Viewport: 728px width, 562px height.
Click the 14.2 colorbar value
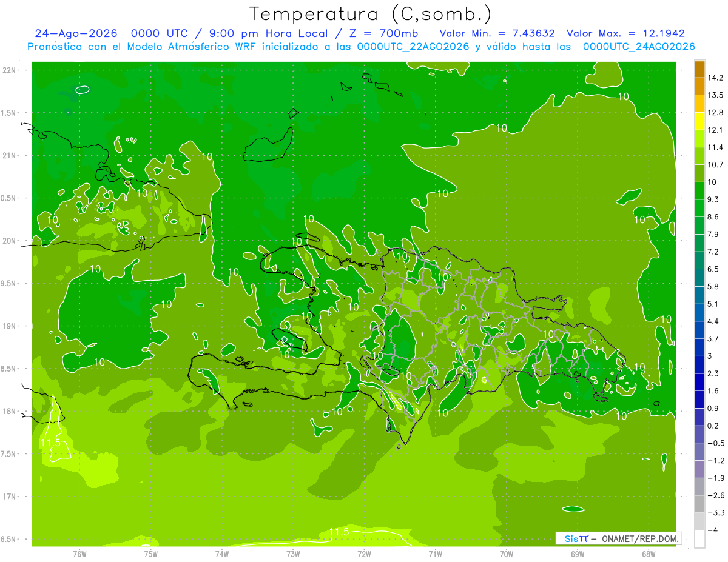coord(715,78)
